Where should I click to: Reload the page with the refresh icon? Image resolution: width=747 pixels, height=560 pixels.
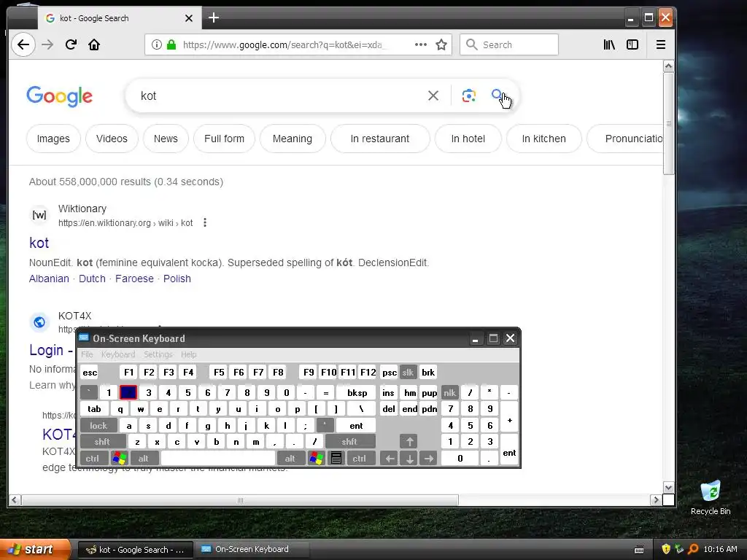pyautogui.click(x=71, y=44)
